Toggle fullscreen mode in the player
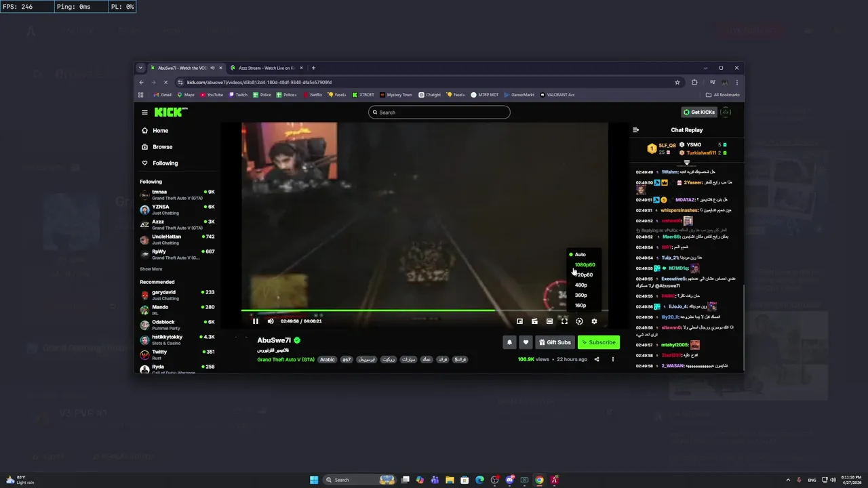This screenshot has width=868, height=488. (564, 321)
